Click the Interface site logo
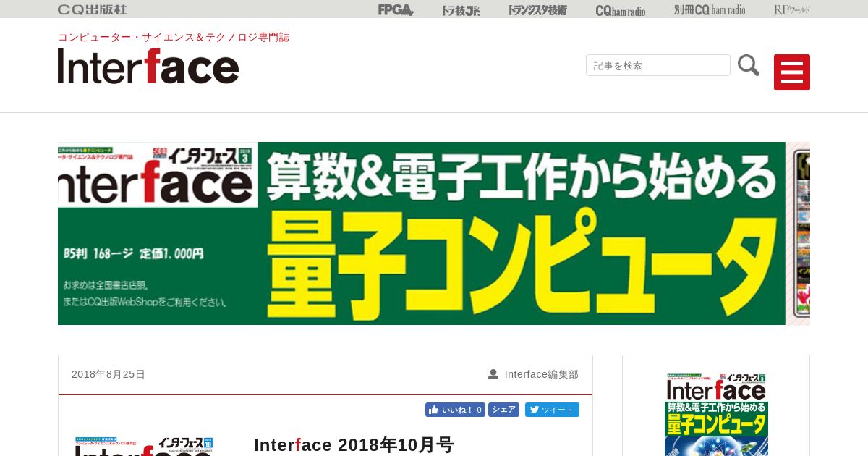 click(x=148, y=66)
